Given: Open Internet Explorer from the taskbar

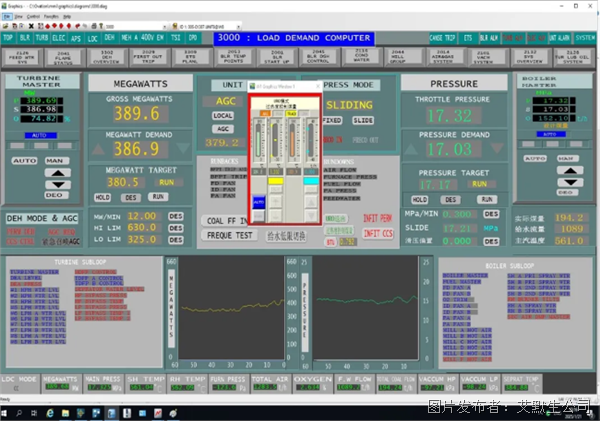Looking at the screenshot, I should coord(50,413).
